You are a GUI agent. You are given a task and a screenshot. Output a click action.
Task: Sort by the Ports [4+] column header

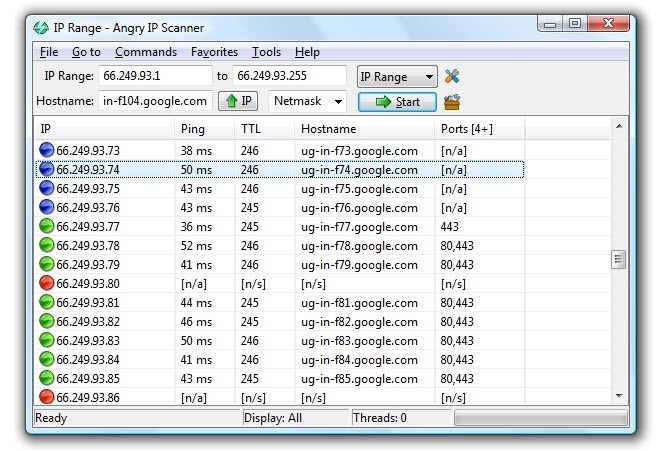pyautogui.click(x=480, y=129)
